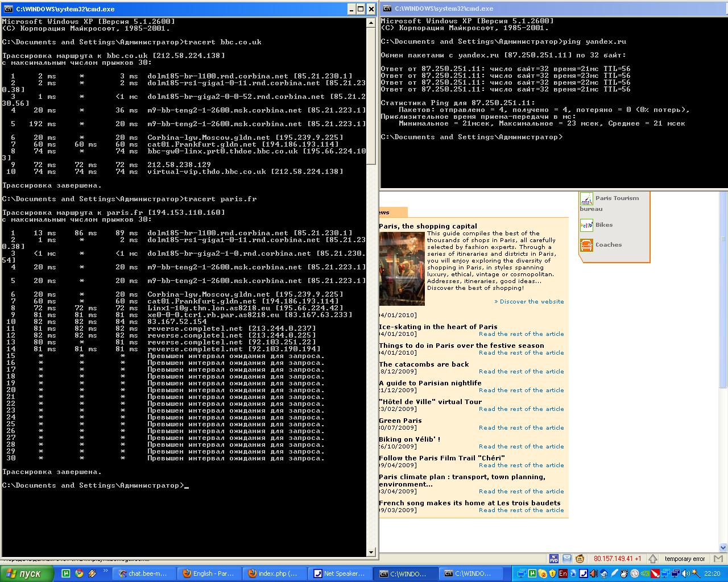Click the 'temporary error' status text
The height and width of the screenshot is (582, 728).
click(x=685, y=559)
